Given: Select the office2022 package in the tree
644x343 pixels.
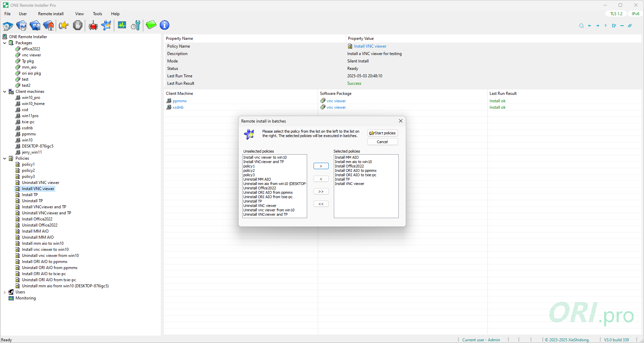Looking at the screenshot, I should 31,49.
